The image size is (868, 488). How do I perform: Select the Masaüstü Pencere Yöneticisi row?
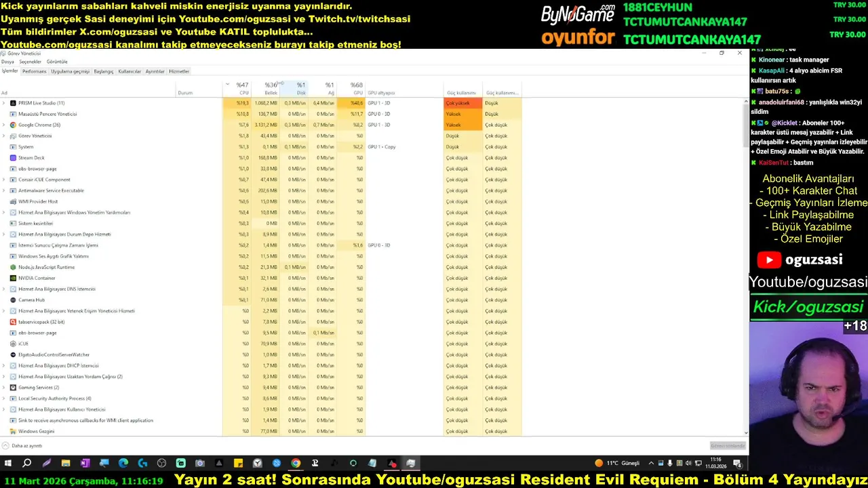pyautogui.click(x=261, y=114)
